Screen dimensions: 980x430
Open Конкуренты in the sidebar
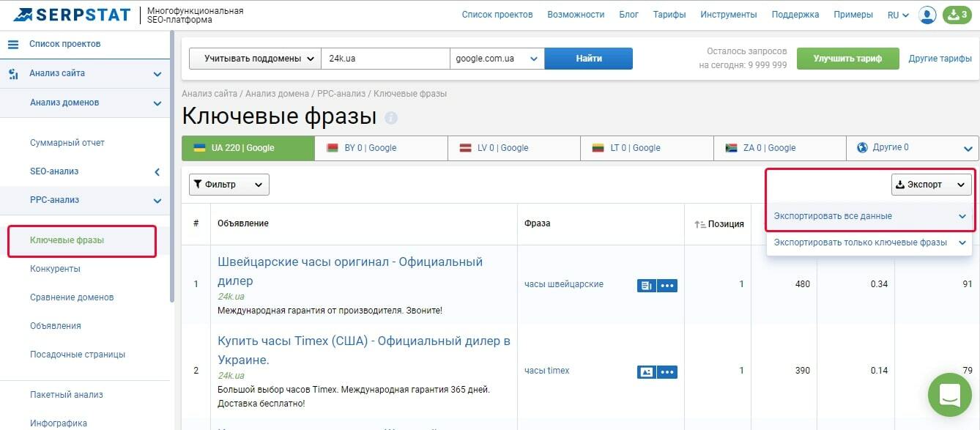pyautogui.click(x=55, y=269)
